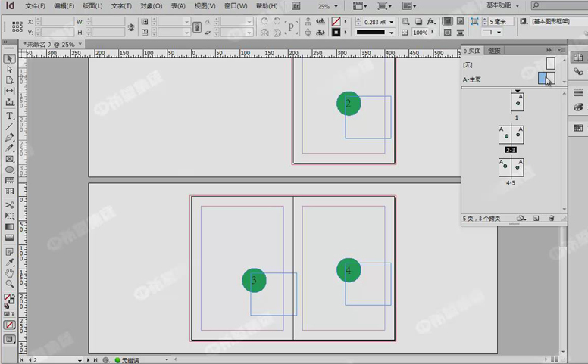Choose the Direct Selection tool
This screenshot has height=364, width=588.
coord(10,70)
